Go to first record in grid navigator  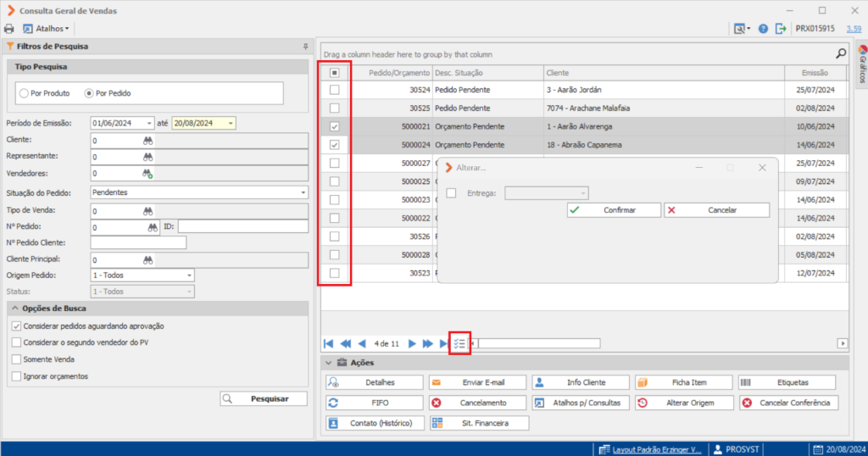pyautogui.click(x=328, y=343)
